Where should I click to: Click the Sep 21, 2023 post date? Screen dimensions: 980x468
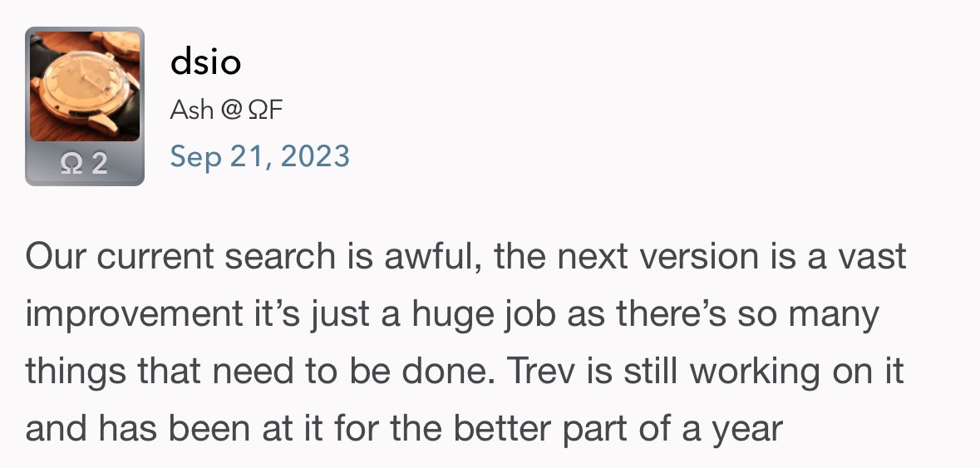259,156
